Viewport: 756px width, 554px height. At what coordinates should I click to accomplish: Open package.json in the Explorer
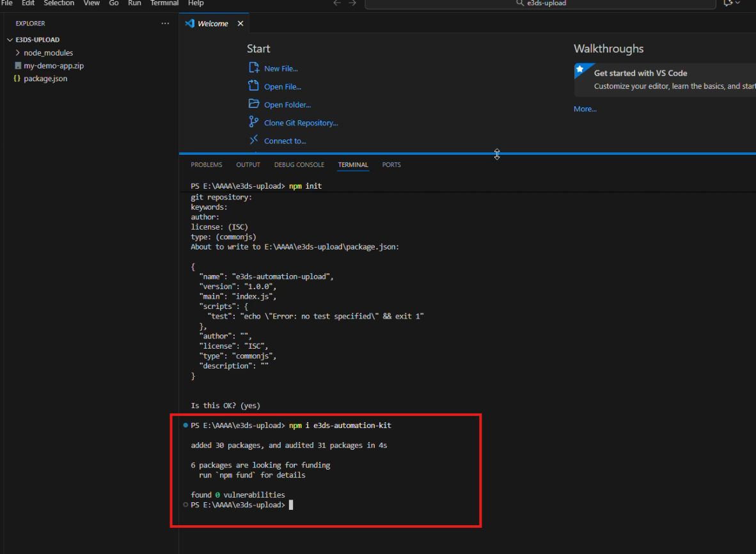click(45, 79)
